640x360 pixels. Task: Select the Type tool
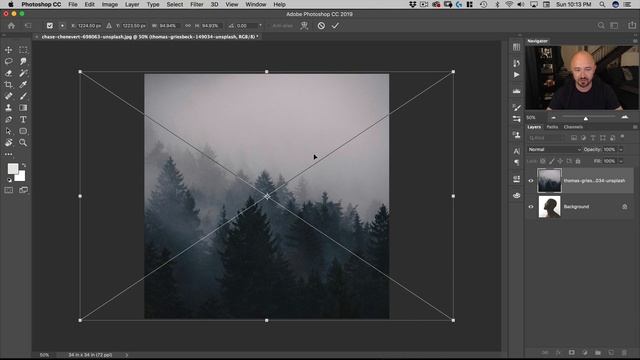coord(23,120)
